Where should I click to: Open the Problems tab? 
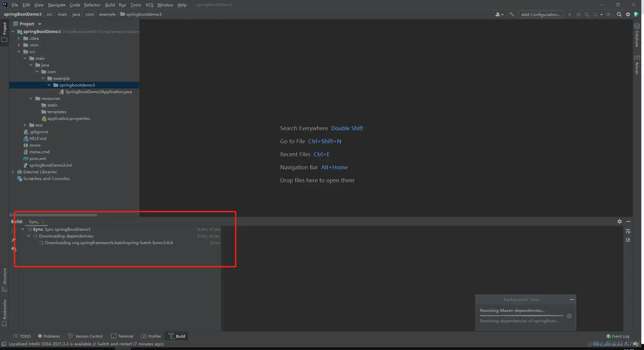tap(49, 336)
